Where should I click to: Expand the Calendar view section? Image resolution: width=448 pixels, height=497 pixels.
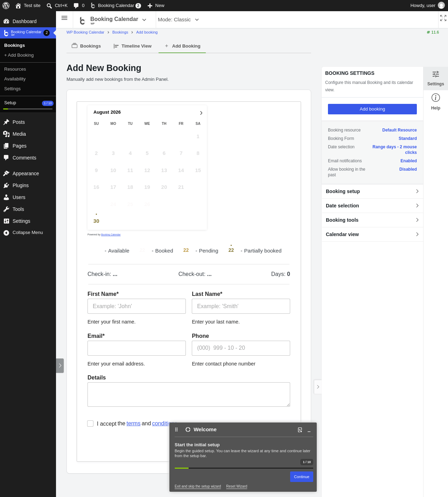tap(372, 234)
